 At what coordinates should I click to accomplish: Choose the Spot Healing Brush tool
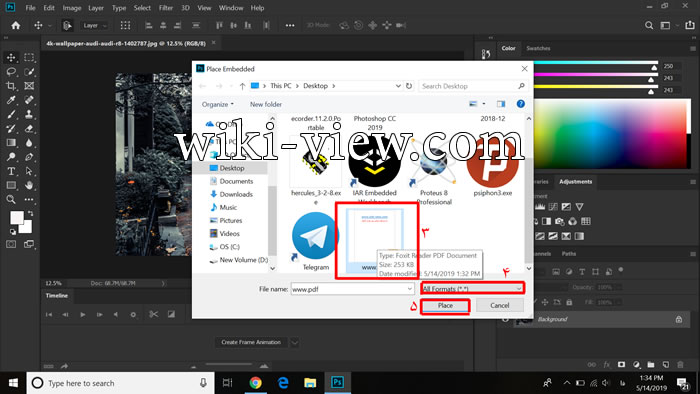pyautogui.click(x=29, y=100)
